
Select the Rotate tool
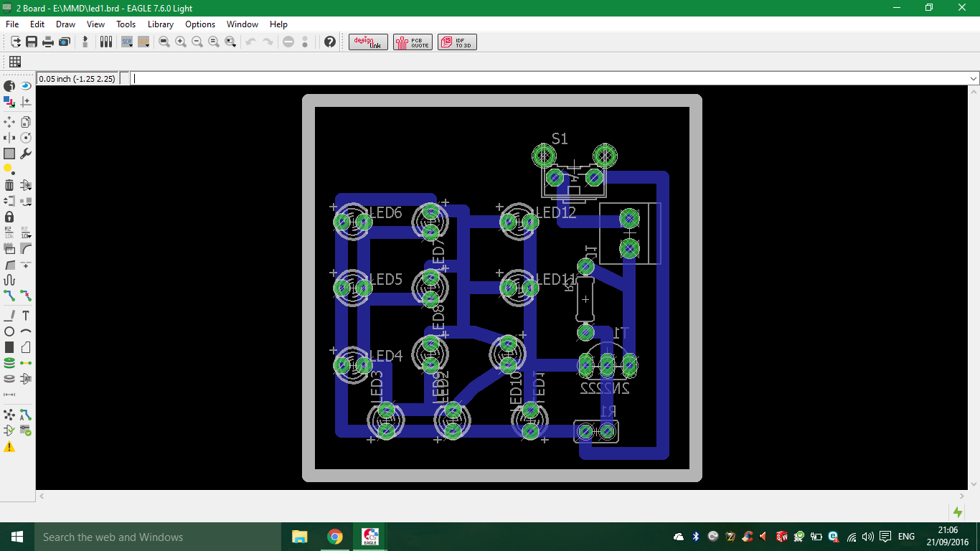[x=26, y=138]
